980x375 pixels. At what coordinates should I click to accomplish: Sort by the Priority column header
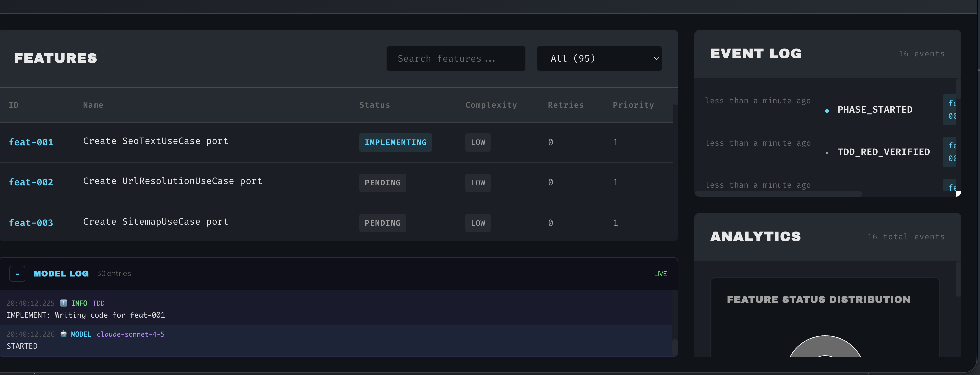(633, 105)
